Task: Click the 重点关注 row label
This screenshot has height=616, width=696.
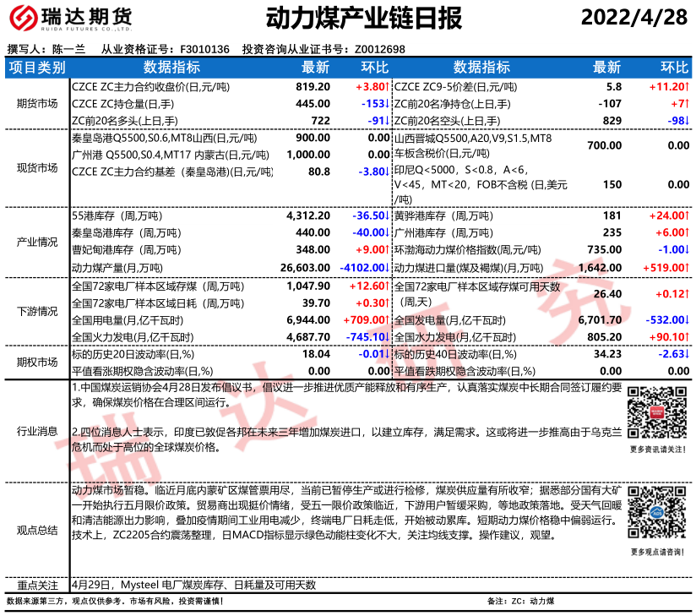Action: pyautogui.click(x=37, y=585)
